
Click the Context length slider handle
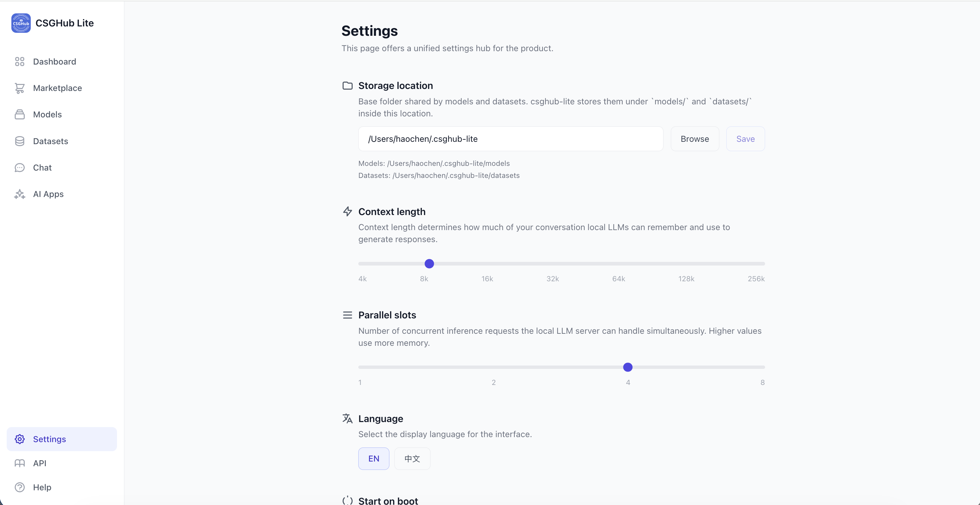pyautogui.click(x=429, y=264)
